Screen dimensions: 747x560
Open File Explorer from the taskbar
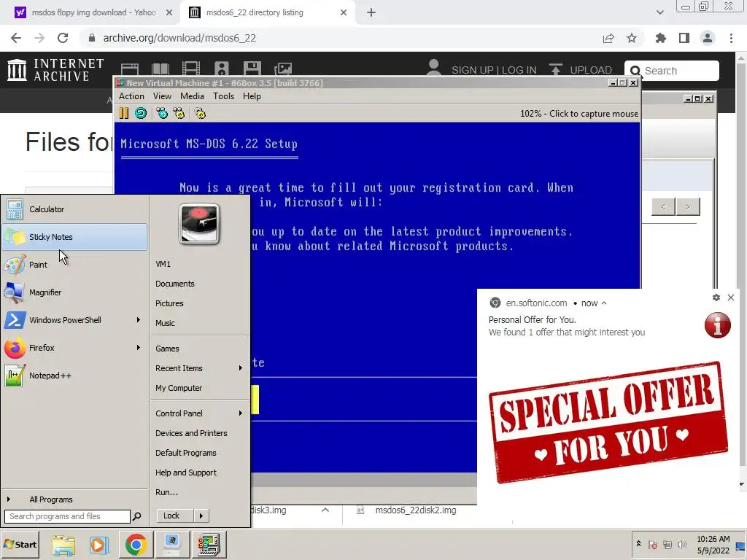[x=64, y=545]
